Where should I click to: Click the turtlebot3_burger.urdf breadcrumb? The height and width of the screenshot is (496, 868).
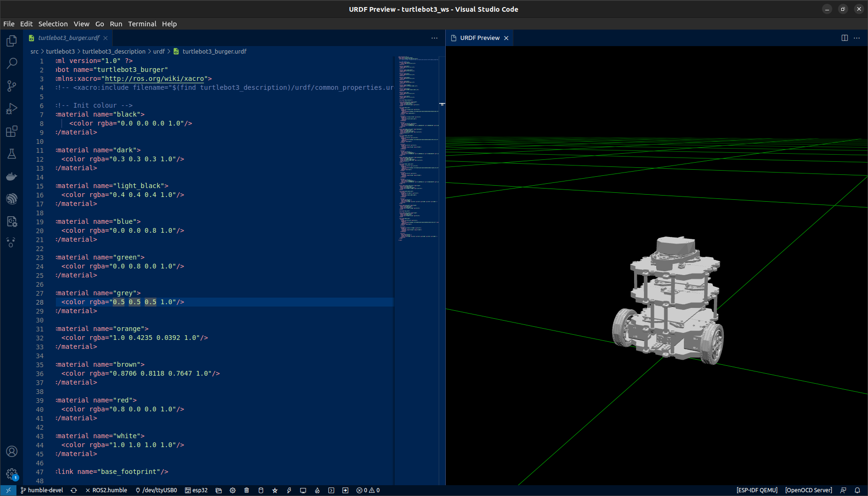[x=214, y=51]
